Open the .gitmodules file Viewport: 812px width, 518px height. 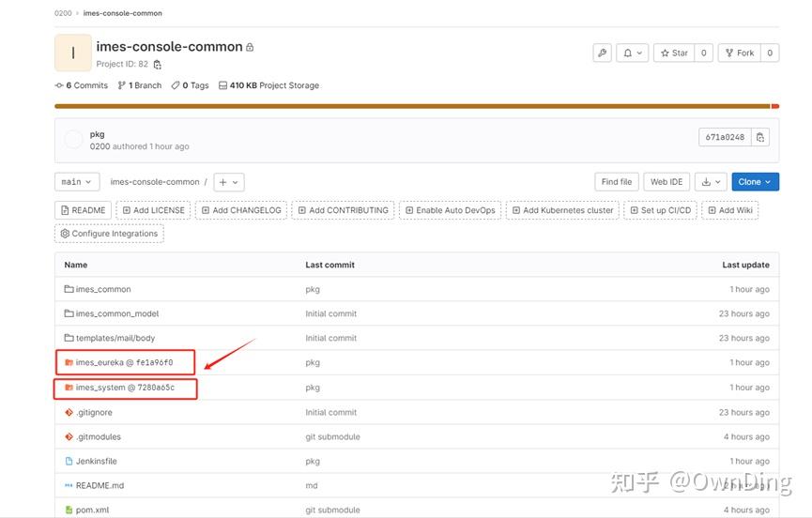tap(98, 436)
